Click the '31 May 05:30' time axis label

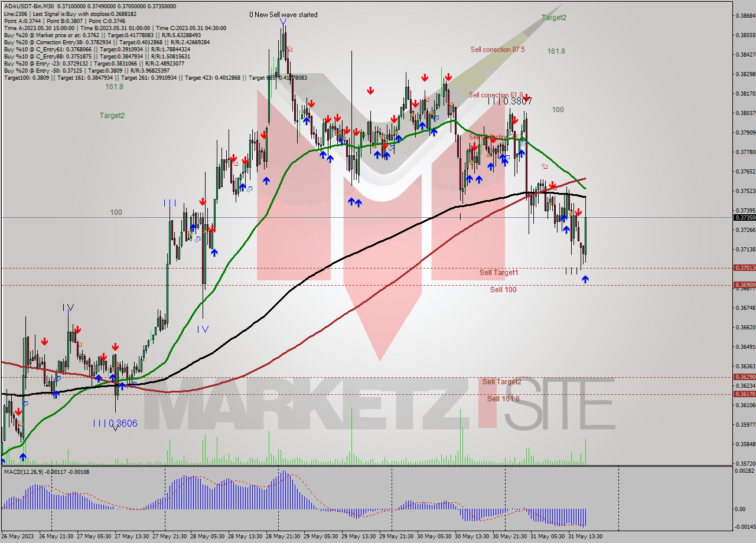pos(548,537)
